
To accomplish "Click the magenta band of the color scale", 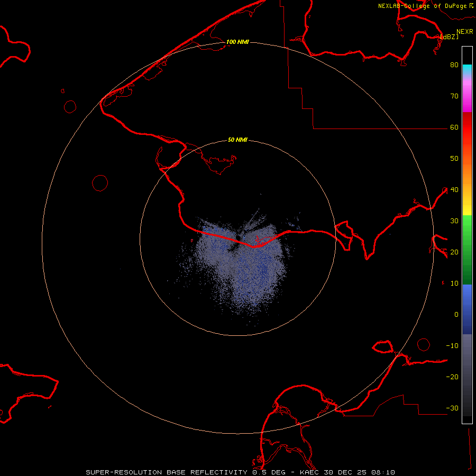I will coord(467,97).
